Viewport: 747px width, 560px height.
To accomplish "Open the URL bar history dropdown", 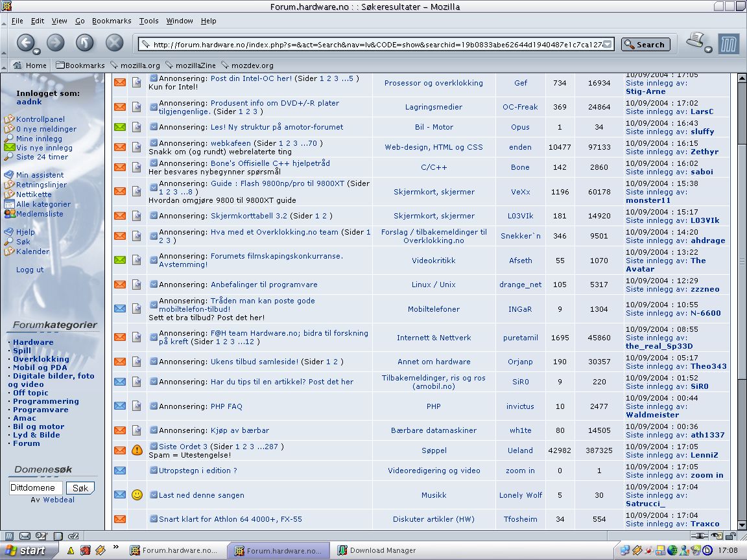I will (x=608, y=44).
